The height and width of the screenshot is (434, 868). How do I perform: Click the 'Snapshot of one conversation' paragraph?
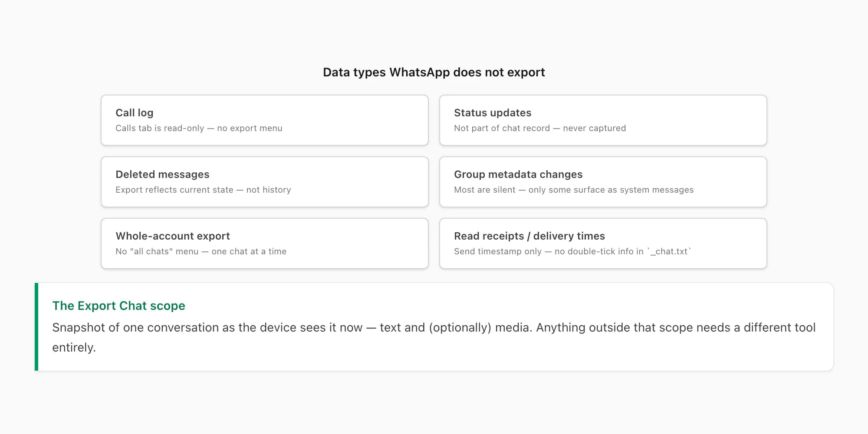(x=434, y=337)
